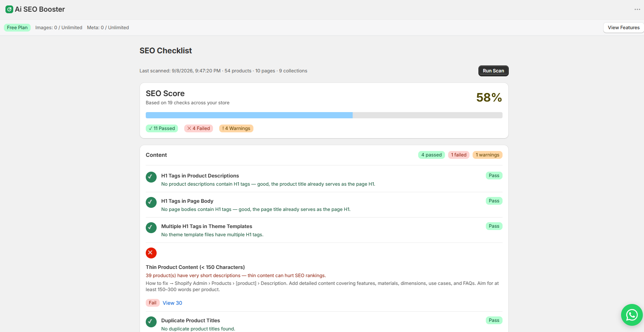
Task: Click the 11 Passed summary badge
Action: [162, 128]
